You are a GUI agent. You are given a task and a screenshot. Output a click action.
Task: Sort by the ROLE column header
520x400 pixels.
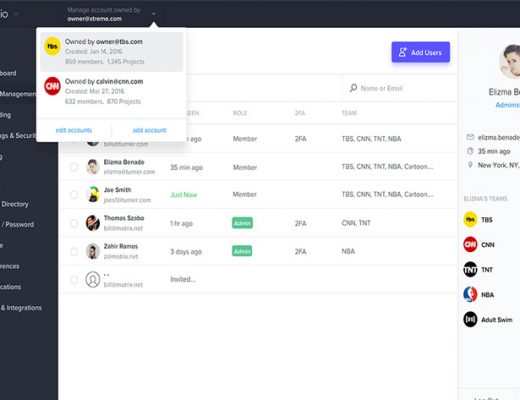[240, 113]
